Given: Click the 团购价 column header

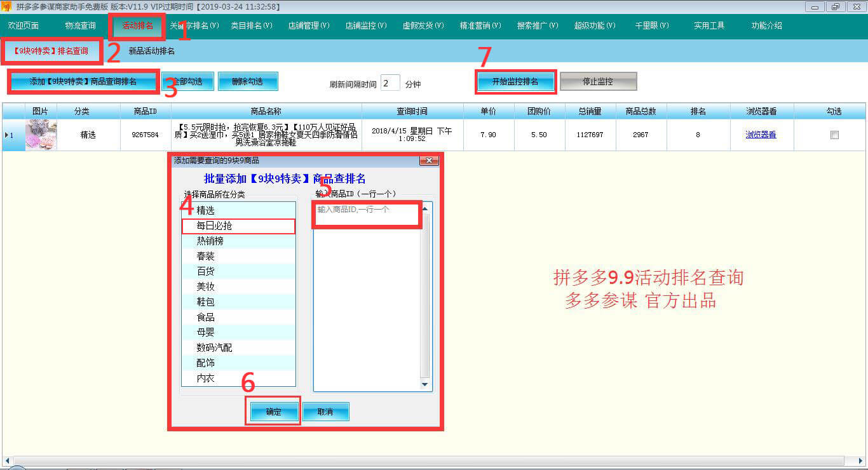Looking at the screenshot, I should click(x=539, y=111).
